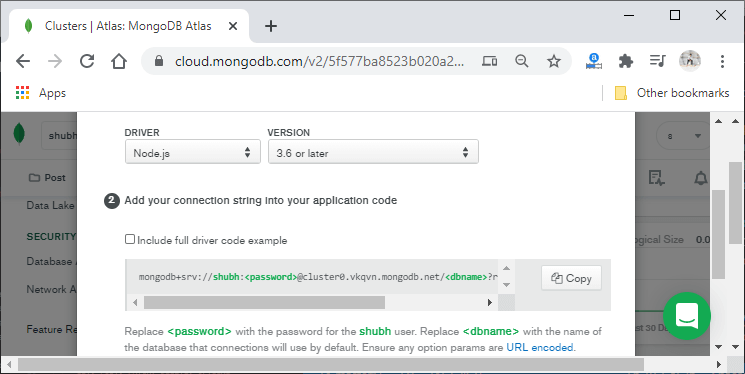This screenshot has height=374, width=745.
Task: Open a new browser tab with plus
Action: pos(271,26)
